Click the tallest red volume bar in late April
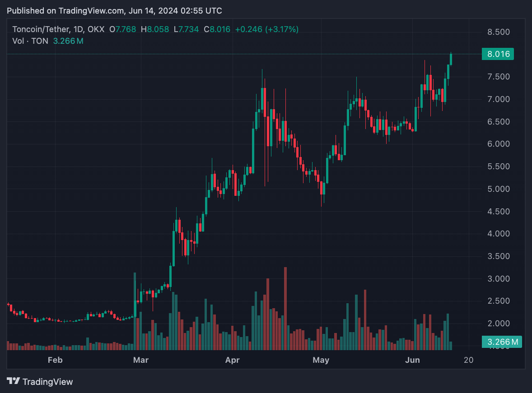The image size is (532, 393). (x=285, y=309)
